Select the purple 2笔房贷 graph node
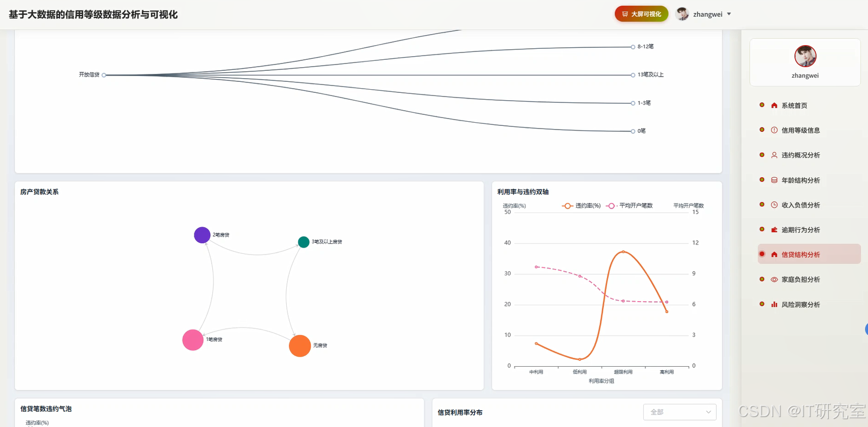This screenshot has width=868, height=427. [x=202, y=235]
